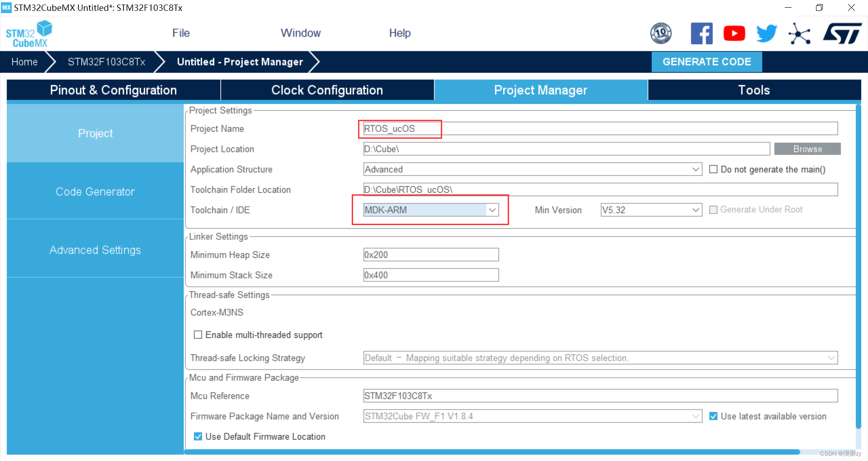The image size is (868, 461).
Task: Open the Help menu
Action: coord(400,33)
